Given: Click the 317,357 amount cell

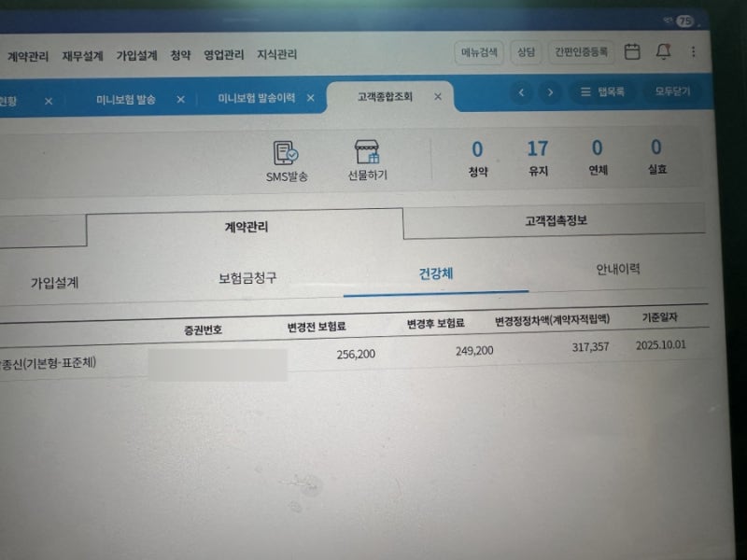Looking at the screenshot, I should tap(590, 347).
